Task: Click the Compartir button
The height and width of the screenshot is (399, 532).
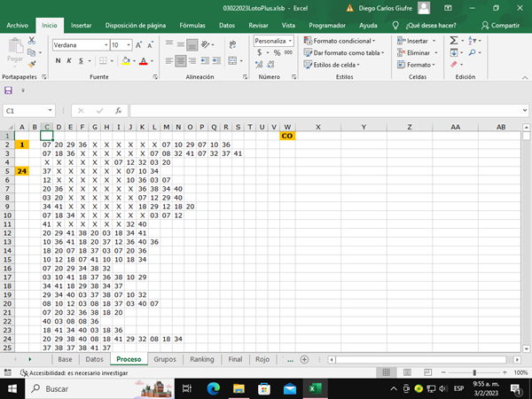Action: [x=500, y=26]
